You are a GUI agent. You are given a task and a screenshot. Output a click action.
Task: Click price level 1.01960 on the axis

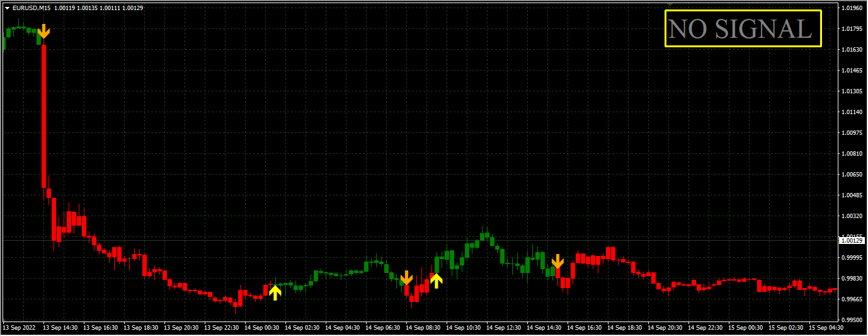tap(851, 8)
